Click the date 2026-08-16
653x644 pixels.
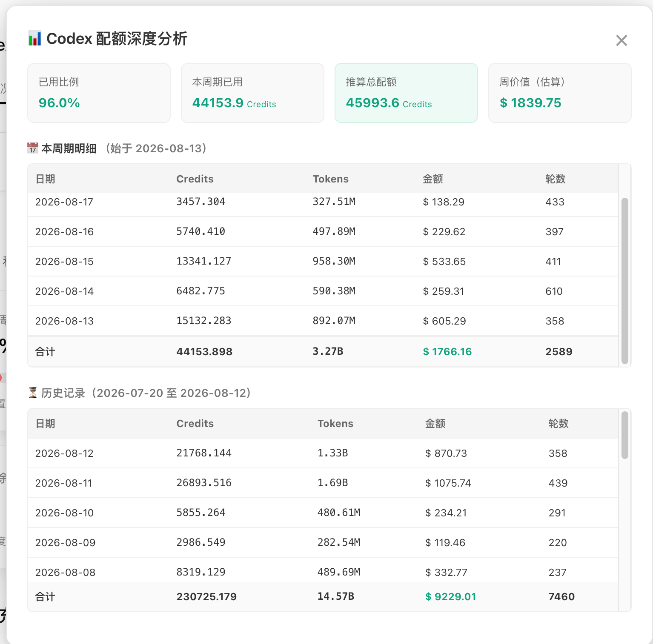click(x=64, y=232)
